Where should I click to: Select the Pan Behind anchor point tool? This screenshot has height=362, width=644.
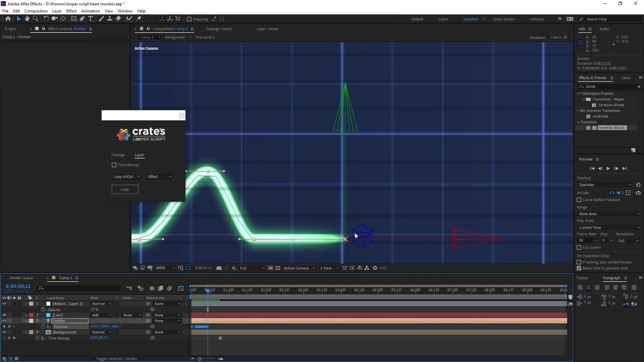[63, 19]
